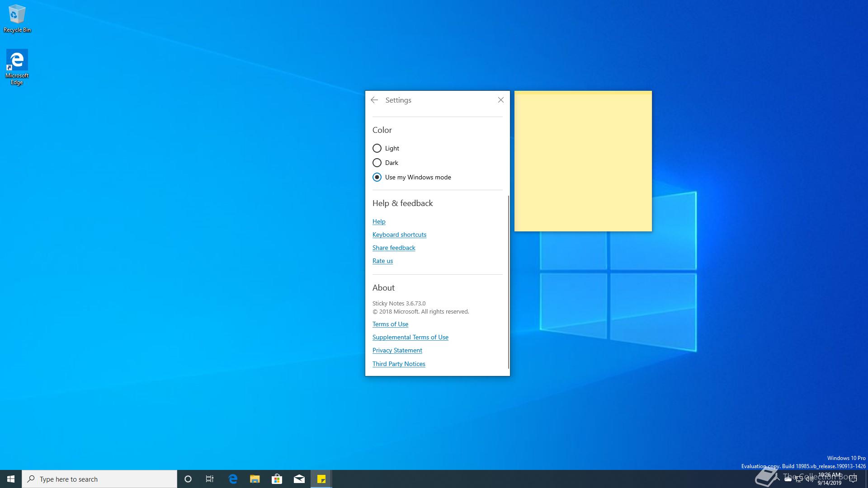Click inside the yellow sticky note
The image size is (868, 488).
coord(583,161)
